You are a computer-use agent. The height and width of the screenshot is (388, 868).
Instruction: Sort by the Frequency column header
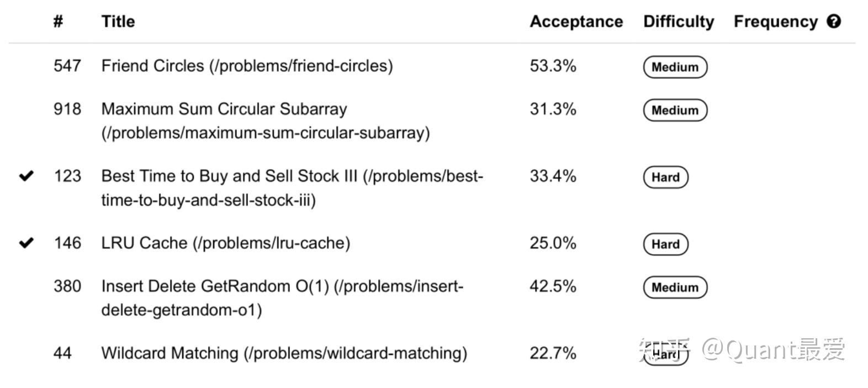click(x=775, y=22)
